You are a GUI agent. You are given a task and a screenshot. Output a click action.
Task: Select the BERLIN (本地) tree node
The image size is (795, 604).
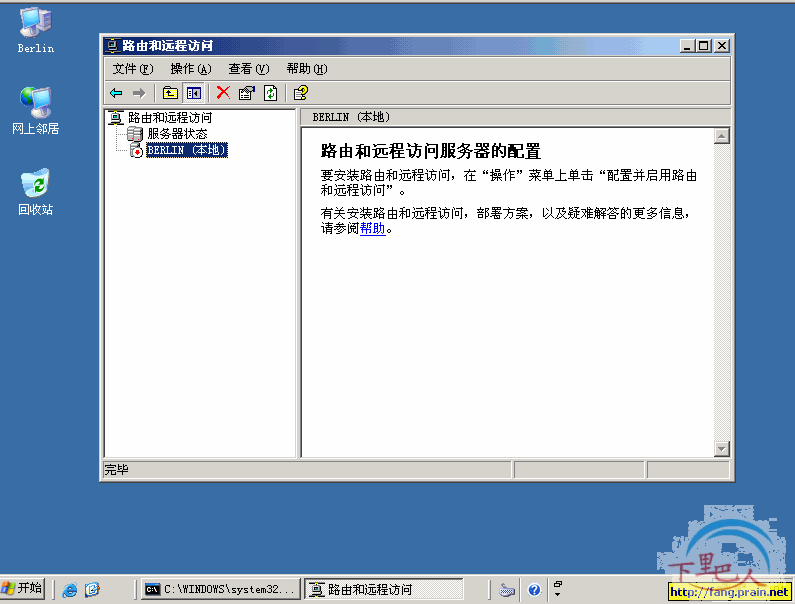click(x=186, y=150)
